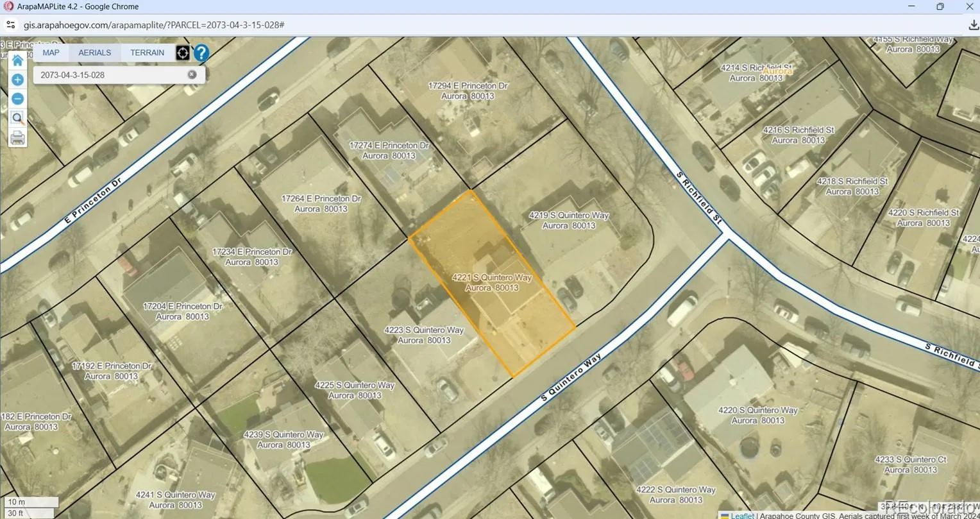Clear the parcel search with X icon

click(192, 74)
